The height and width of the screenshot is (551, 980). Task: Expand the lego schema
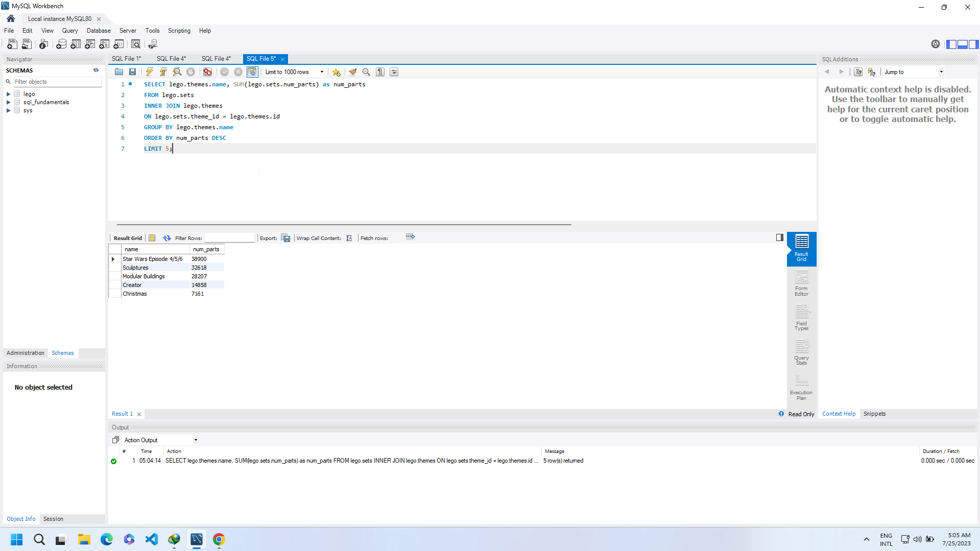click(x=9, y=94)
